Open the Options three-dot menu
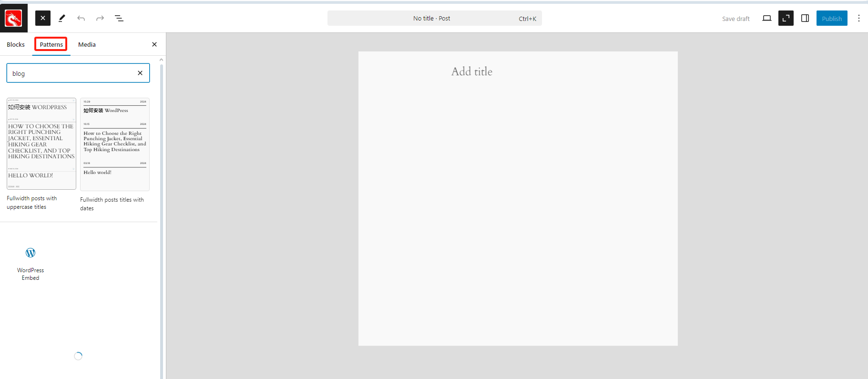The width and height of the screenshot is (868, 379). [858, 19]
